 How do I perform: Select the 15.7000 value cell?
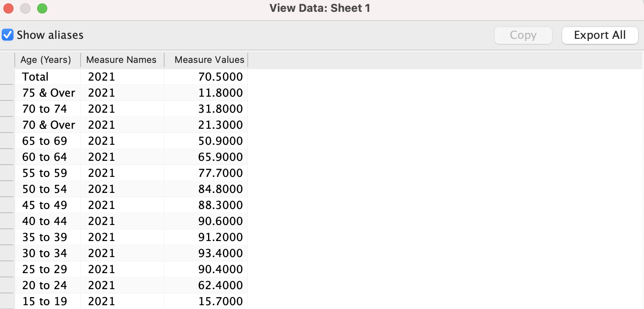click(x=220, y=301)
